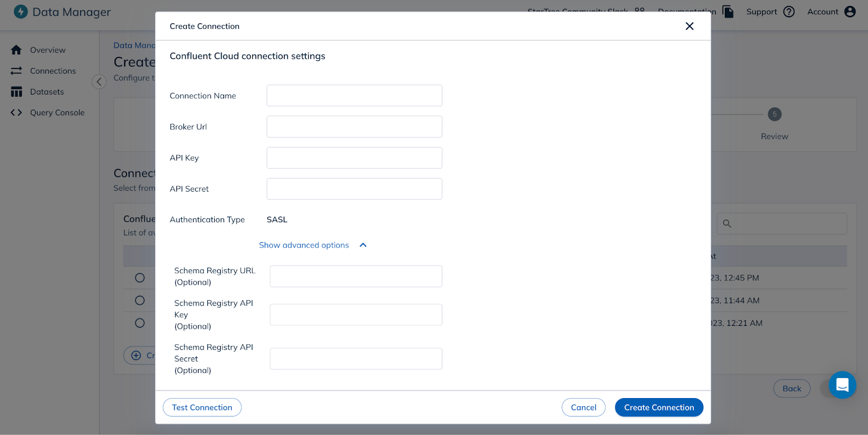Screen dimensions: 868x435
Task: Click the plus icon on create button
Action: pos(136,356)
